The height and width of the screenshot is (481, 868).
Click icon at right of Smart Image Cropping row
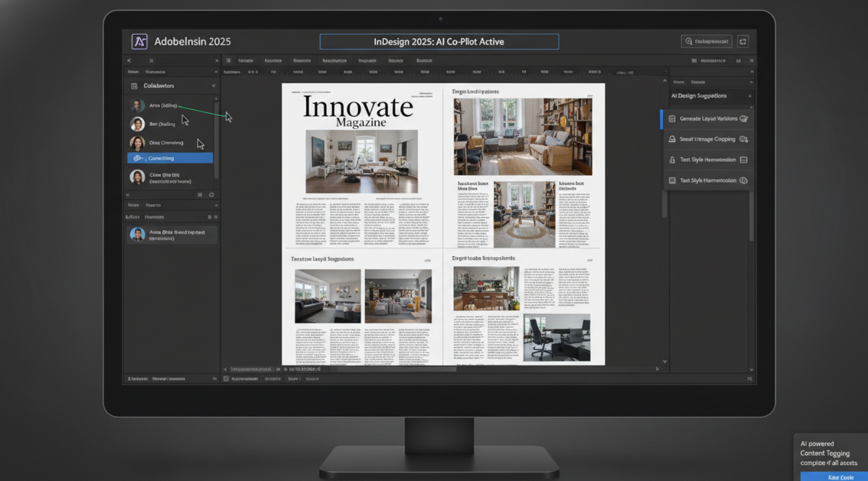tap(744, 139)
